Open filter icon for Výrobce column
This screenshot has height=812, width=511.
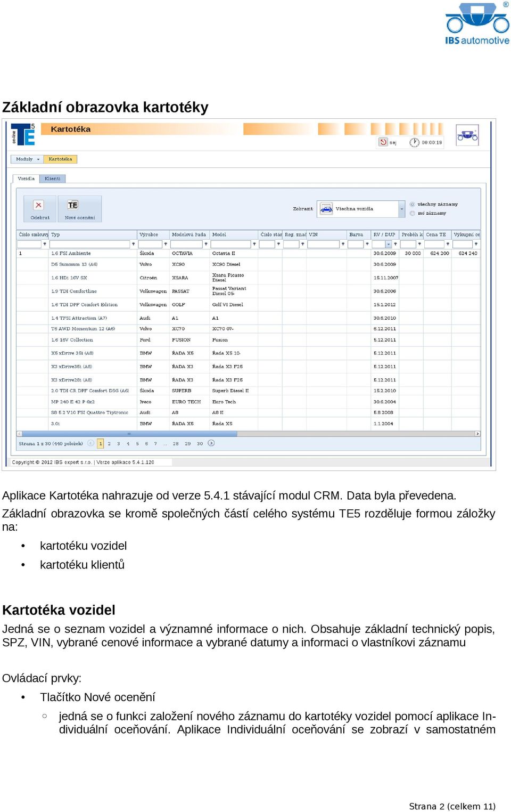coord(165,244)
